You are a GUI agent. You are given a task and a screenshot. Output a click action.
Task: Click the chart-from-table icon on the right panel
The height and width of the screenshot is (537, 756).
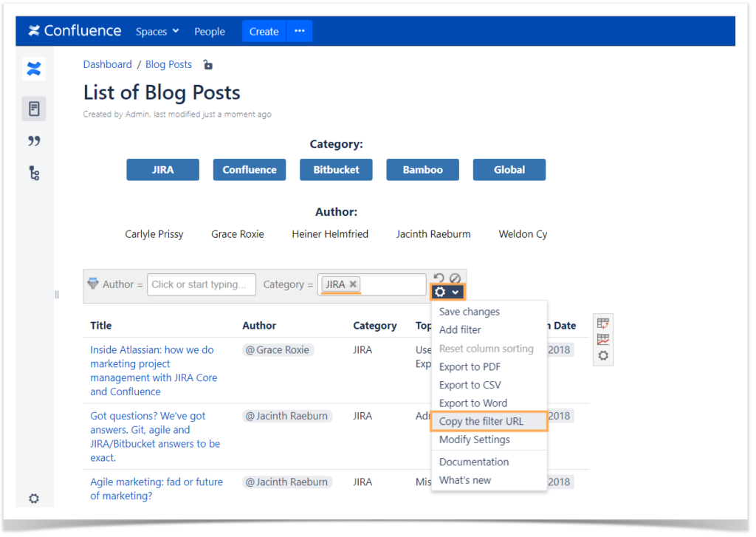[602, 339]
